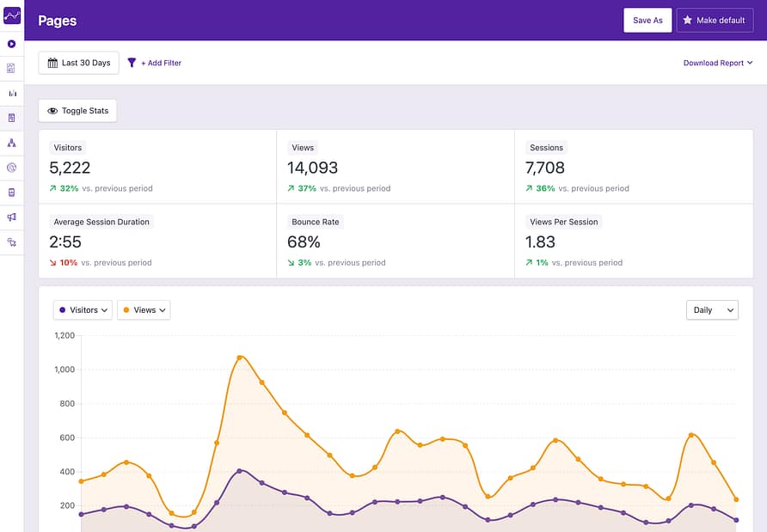Image resolution: width=767 pixels, height=532 pixels.
Task: Open the bar chart report in sidebar
Action: 12,93
